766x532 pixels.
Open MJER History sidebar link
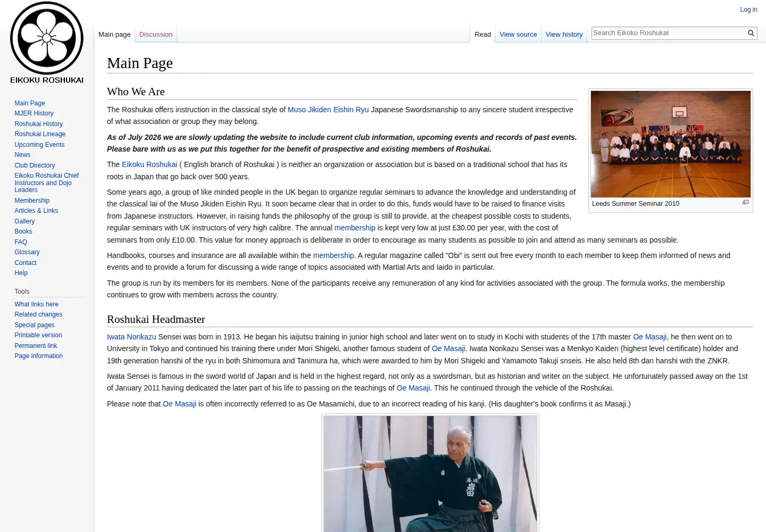coord(34,113)
